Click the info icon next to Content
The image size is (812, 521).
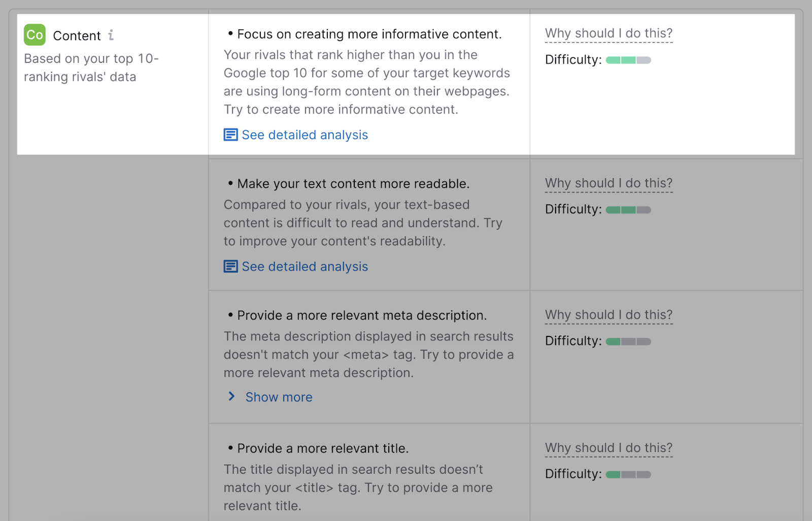pos(111,35)
